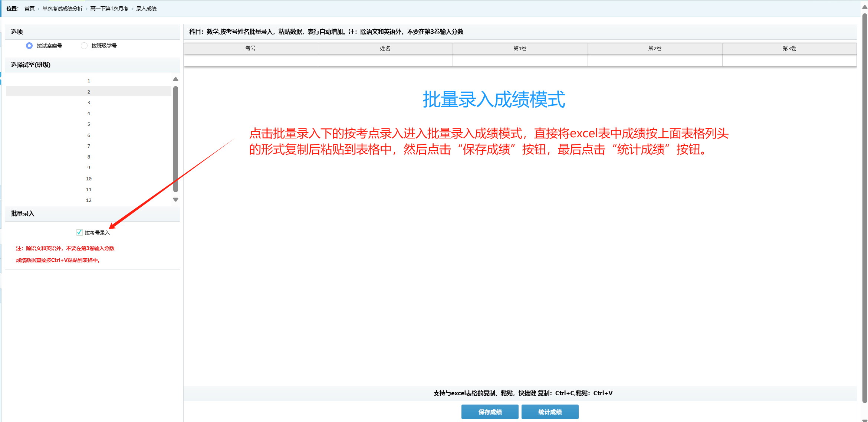Select exam room 2 in list
The height and width of the screenshot is (422, 868).
pos(89,91)
